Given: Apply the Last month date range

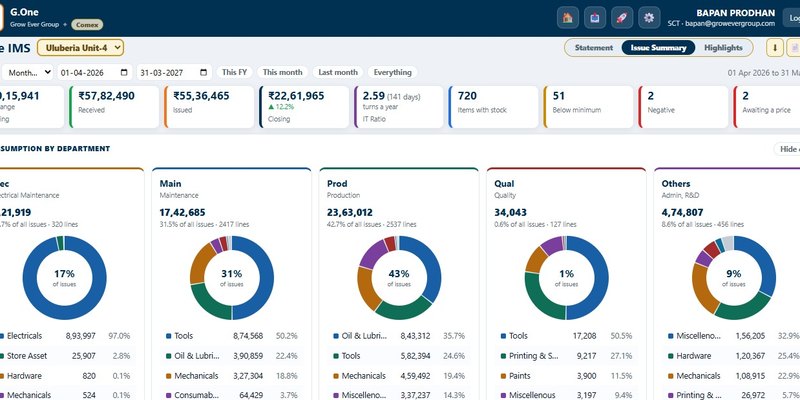Looking at the screenshot, I should click(338, 72).
